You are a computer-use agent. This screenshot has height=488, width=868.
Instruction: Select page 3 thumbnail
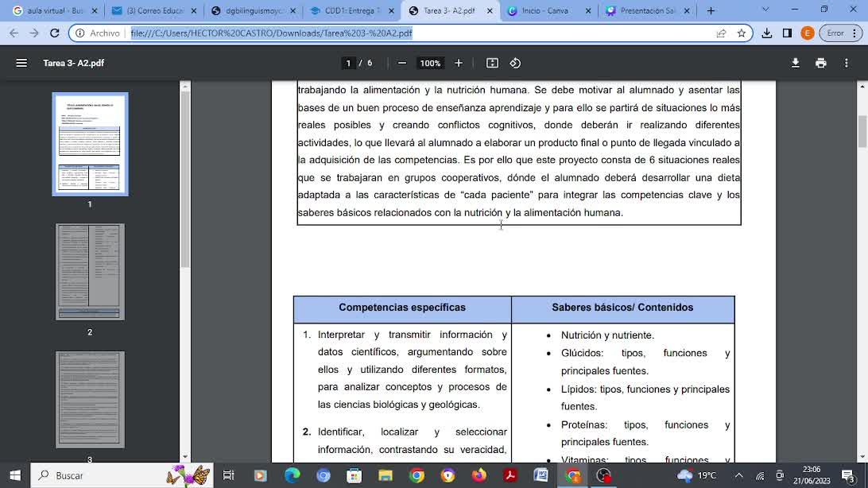point(91,400)
